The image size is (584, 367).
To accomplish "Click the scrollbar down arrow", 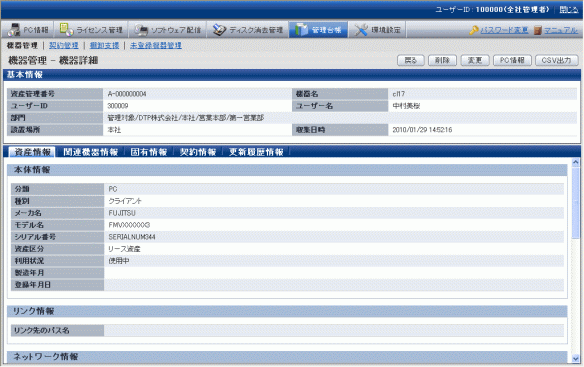I will tap(575, 358).
